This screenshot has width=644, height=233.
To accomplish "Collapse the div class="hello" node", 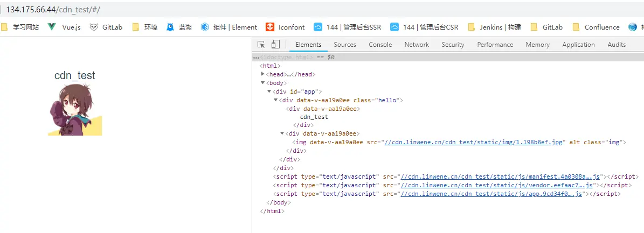I will (x=275, y=100).
